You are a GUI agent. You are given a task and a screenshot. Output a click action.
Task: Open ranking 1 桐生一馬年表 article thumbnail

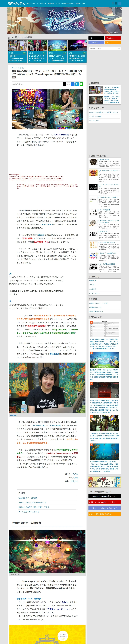click(104, 329)
